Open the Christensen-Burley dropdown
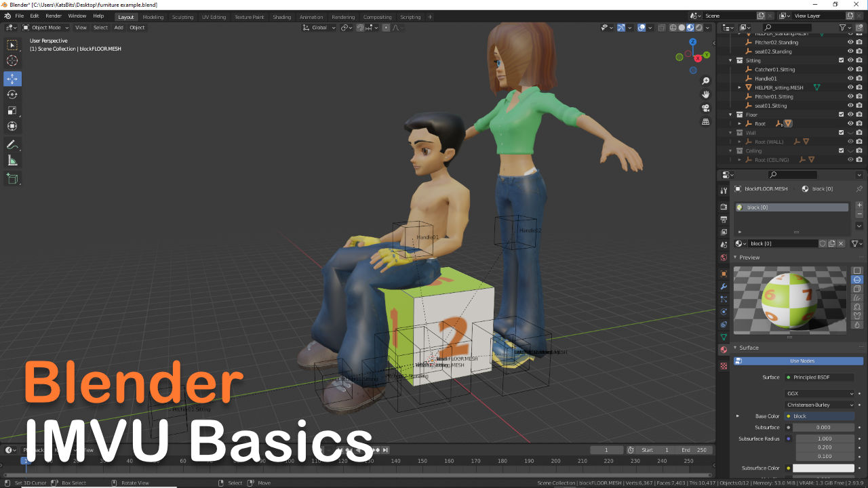868x488 pixels. pos(820,405)
